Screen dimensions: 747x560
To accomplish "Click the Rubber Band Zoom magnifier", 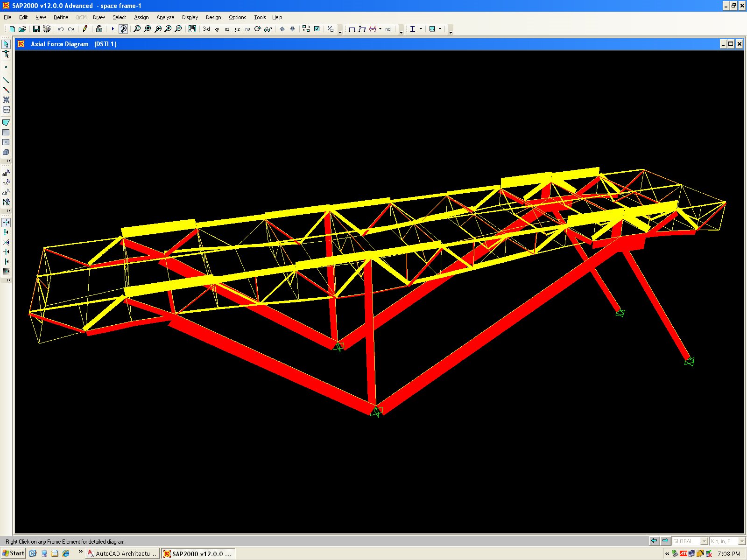I will click(137, 29).
